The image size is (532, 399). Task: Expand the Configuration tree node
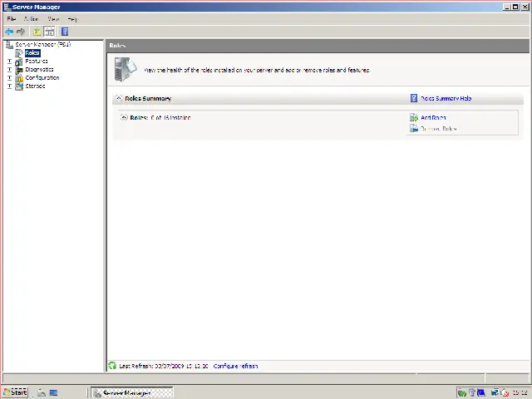(x=9, y=78)
